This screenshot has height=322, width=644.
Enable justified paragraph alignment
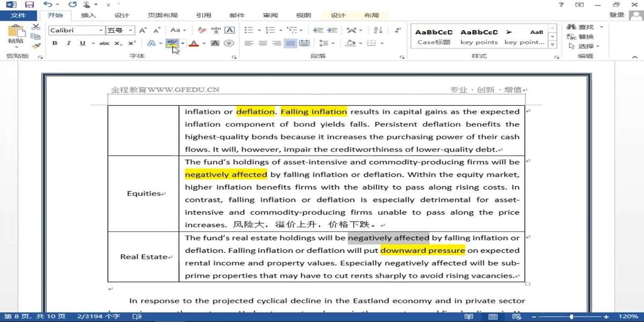[290, 43]
